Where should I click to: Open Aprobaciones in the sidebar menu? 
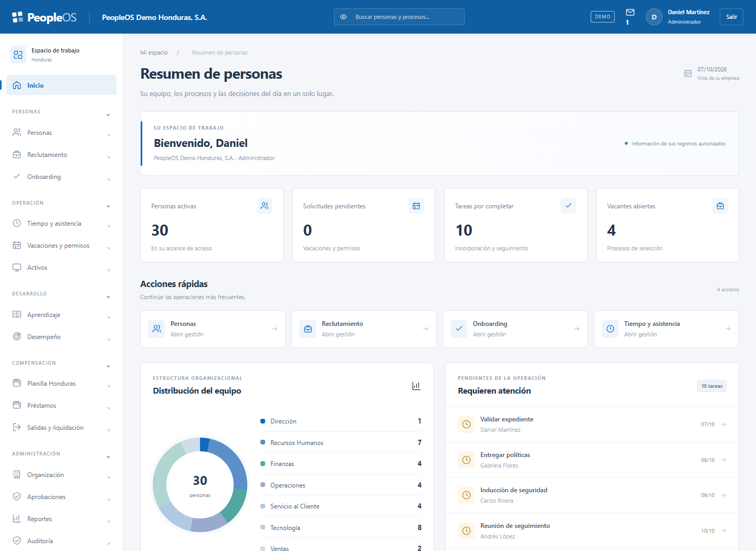[61, 497]
